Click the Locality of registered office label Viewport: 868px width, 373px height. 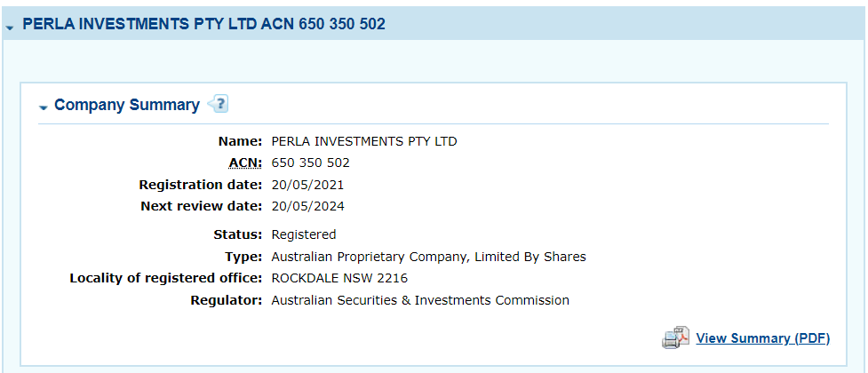(x=165, y=278)
